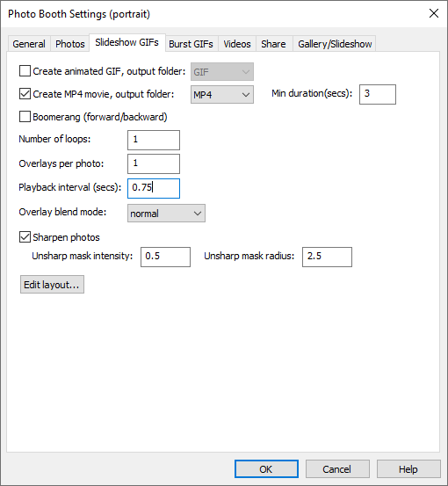Open the Photos tab

pos(70,44)
